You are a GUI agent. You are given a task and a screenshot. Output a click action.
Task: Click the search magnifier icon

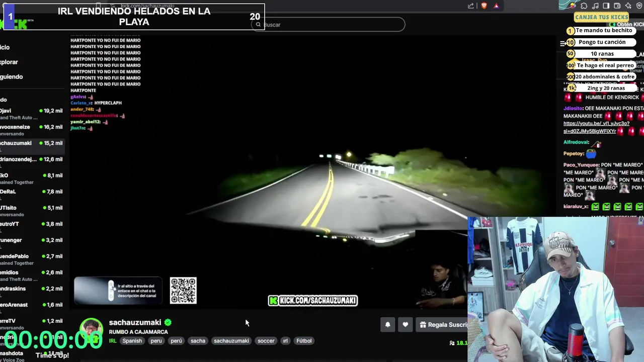(258, 24)
